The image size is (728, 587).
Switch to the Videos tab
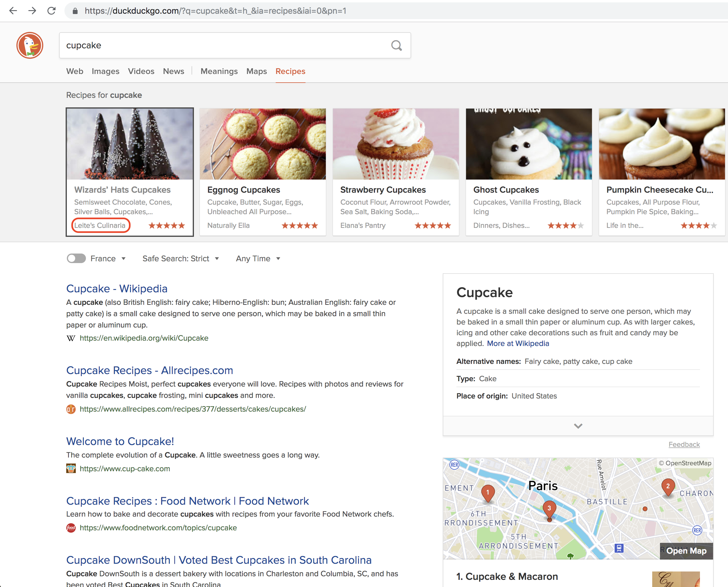point(141,71)
